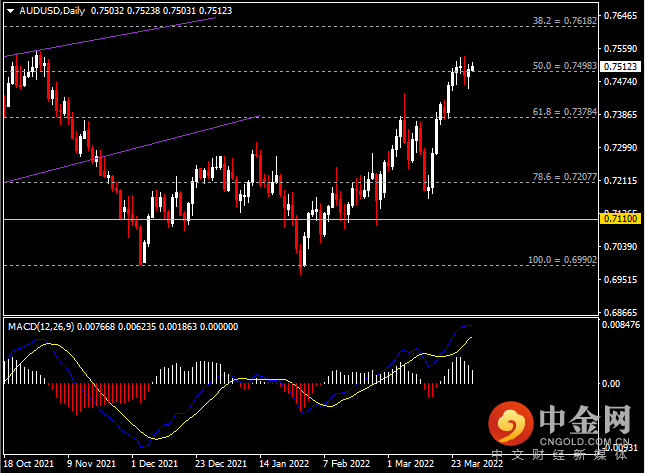The height and width of the screenshot is (473, 645).
Task: Click the chart menu triangle beside AUDUSD,Daily
Action: coord(10,11)
